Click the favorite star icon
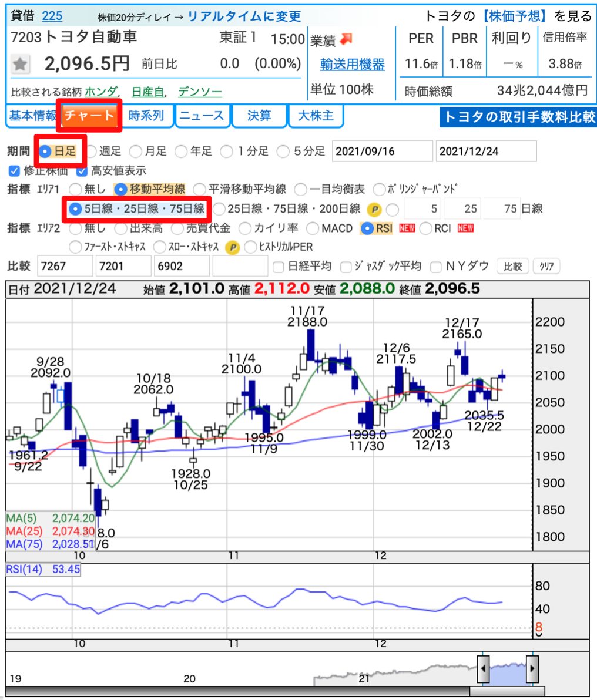Screen dimensions: 597x700 pyautogui.click(x=20, y=64)
